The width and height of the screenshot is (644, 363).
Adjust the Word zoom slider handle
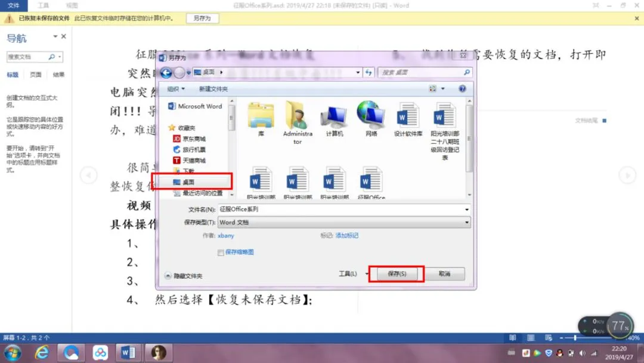[x=575, y=337]
